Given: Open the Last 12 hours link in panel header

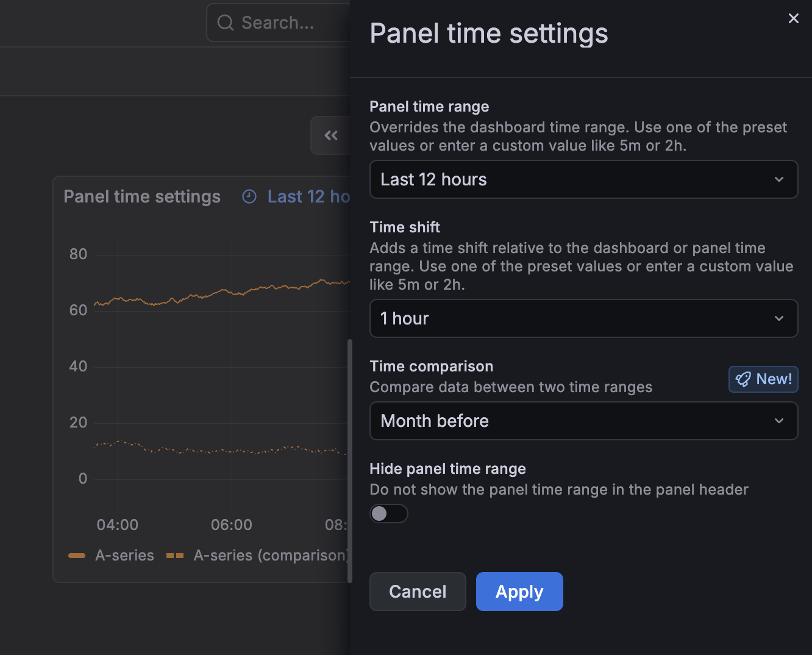Looking at the screenshot, I should click(308, 196).
